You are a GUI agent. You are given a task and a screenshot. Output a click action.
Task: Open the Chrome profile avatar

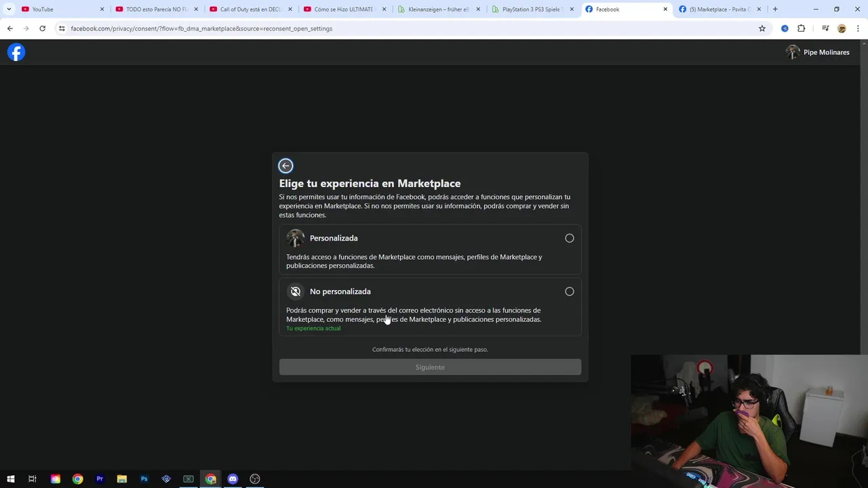(842, 28)
